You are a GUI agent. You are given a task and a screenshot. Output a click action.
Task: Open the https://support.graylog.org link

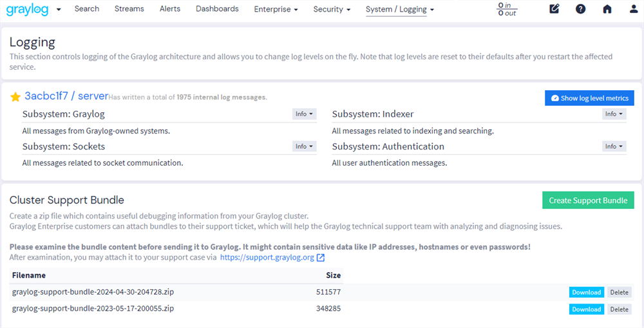click(267, 258)
